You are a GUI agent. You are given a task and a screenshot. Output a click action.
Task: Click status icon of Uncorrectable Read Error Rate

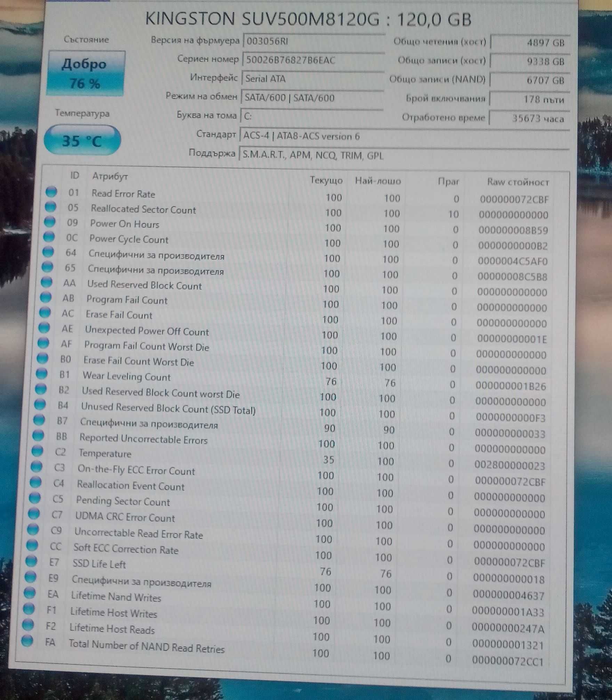click(x=33, y=529)
